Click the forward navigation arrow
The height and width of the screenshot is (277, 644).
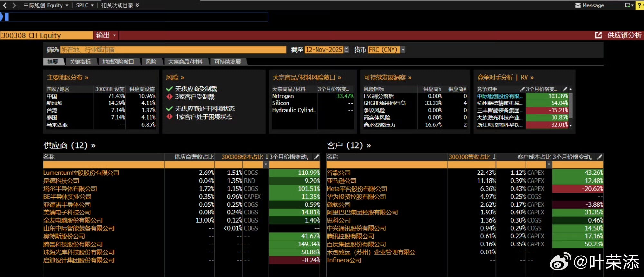tap(14, 5)
